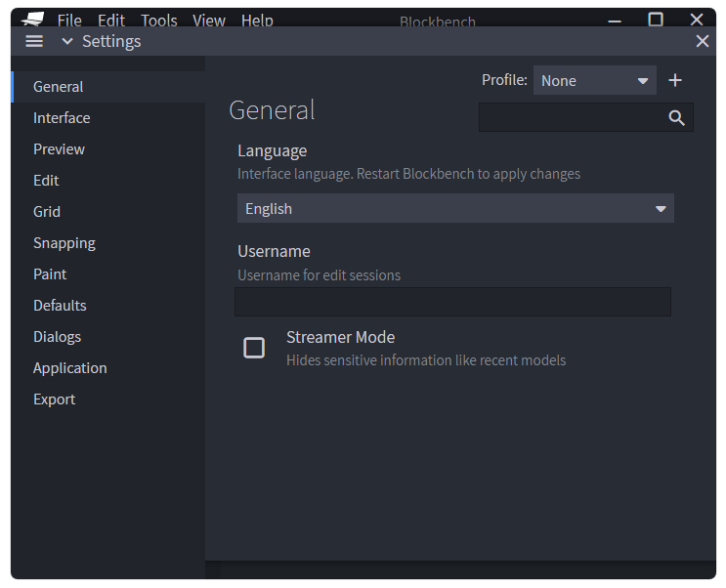
Task: Click the search magnifier icon
Action: 677,118
